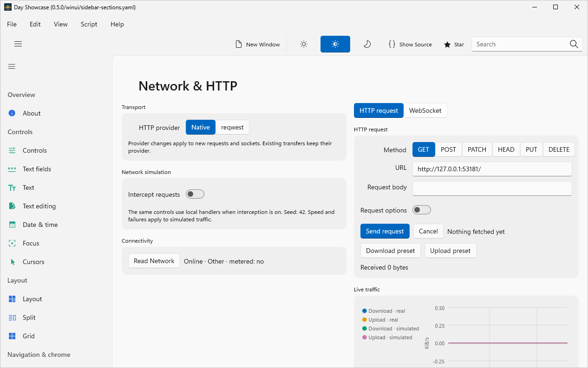Image resolution: width=588 pixels, height=368 pixels.
Task: Click the search magnifier icon
Action: click(574, 44)
